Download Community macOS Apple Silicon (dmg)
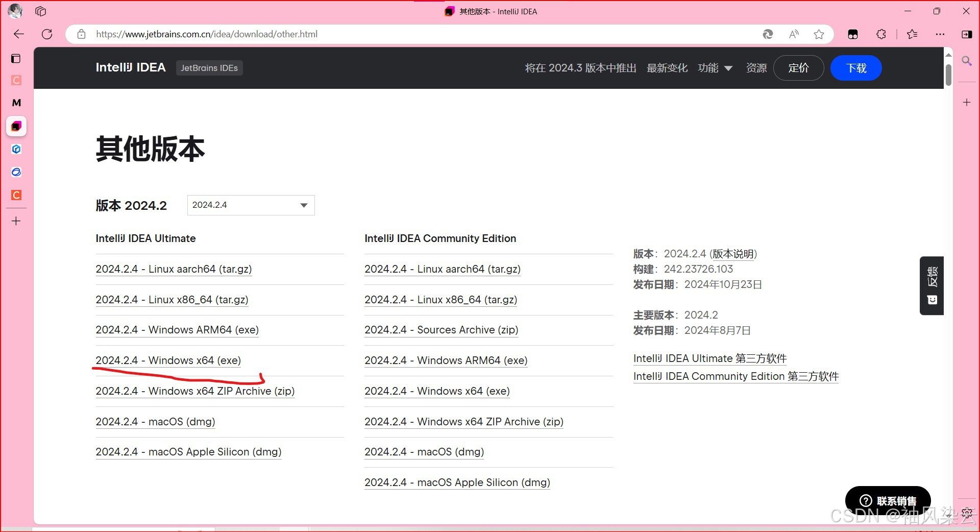Screen dimensions: 980x532 457,482
